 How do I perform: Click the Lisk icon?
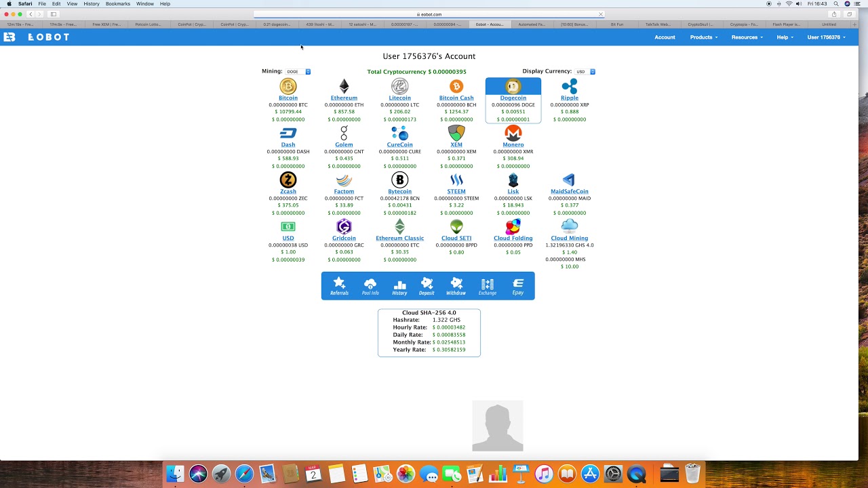tap(513, 180)
